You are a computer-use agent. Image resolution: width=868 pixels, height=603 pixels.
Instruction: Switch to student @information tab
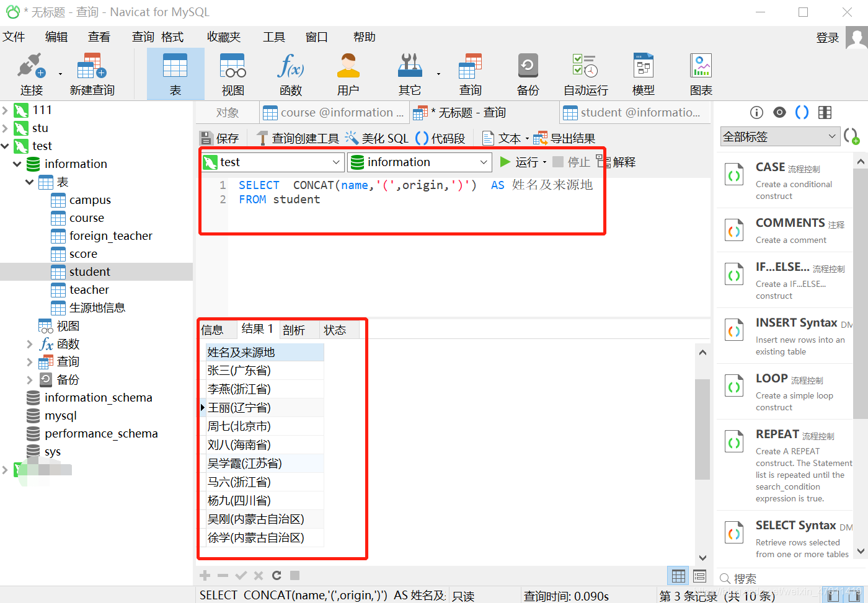click(634, 113)
